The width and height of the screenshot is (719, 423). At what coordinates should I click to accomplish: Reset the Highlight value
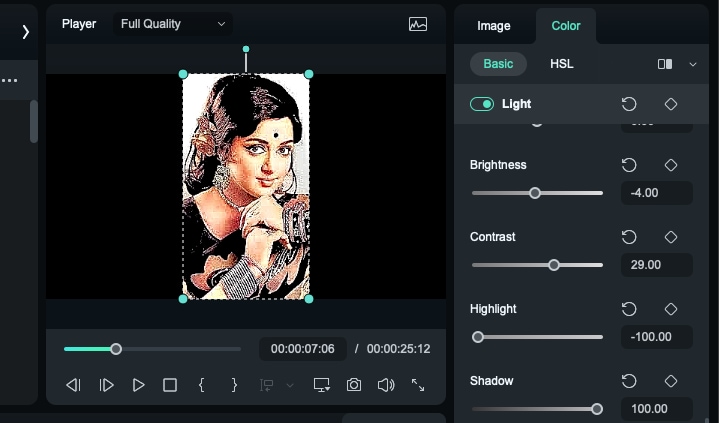pyautogui.click(x=629, y=309)
